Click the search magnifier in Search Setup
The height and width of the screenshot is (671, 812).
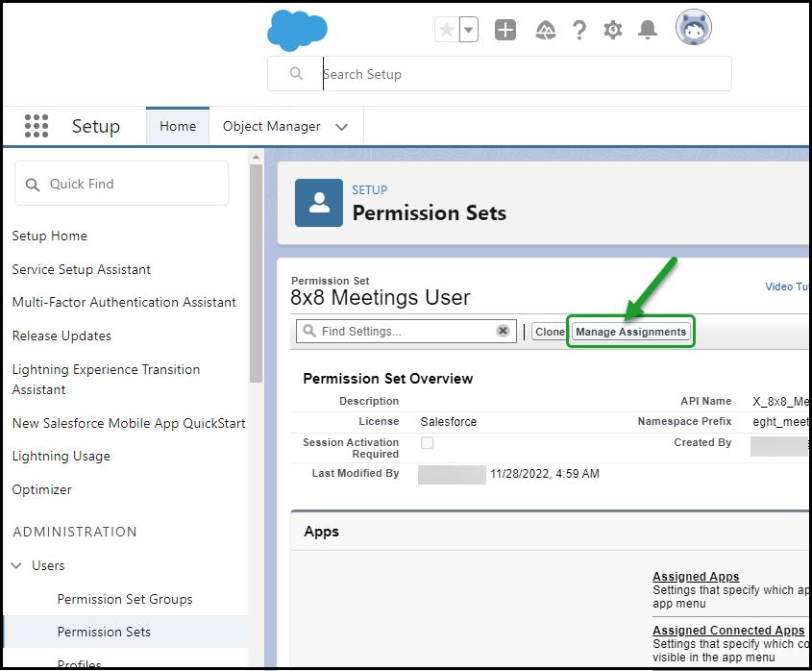pyautogui.click(x=296, y=74)
